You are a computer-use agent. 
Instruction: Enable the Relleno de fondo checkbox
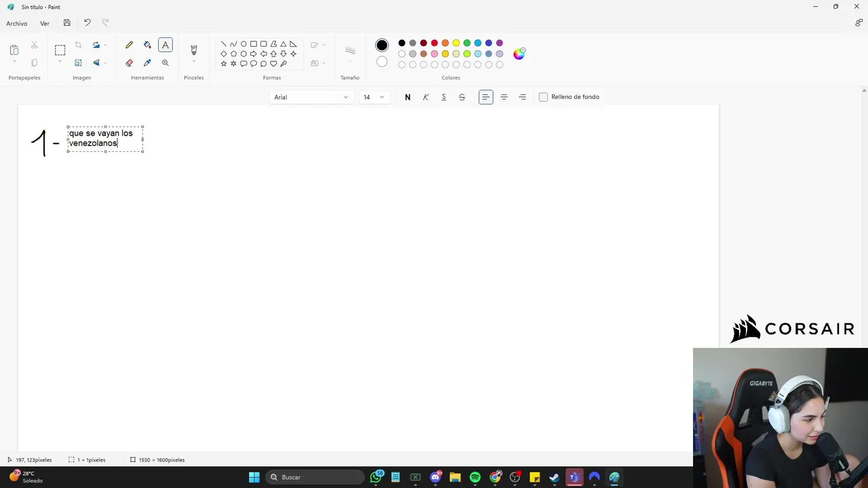coord(543,97)
